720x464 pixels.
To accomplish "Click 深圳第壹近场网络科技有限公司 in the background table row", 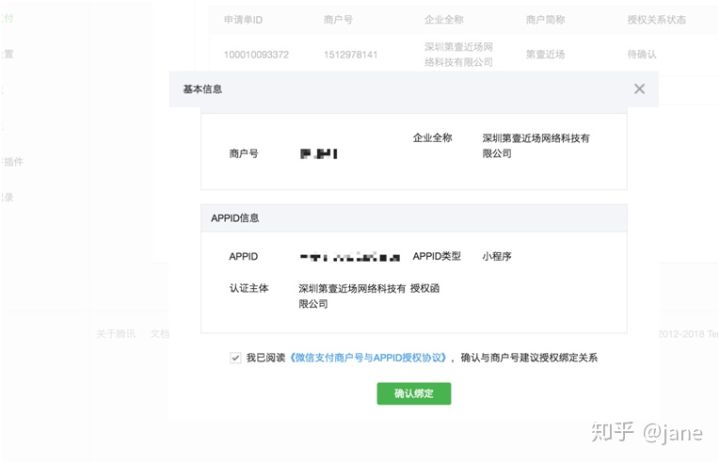I will (458, 54).
